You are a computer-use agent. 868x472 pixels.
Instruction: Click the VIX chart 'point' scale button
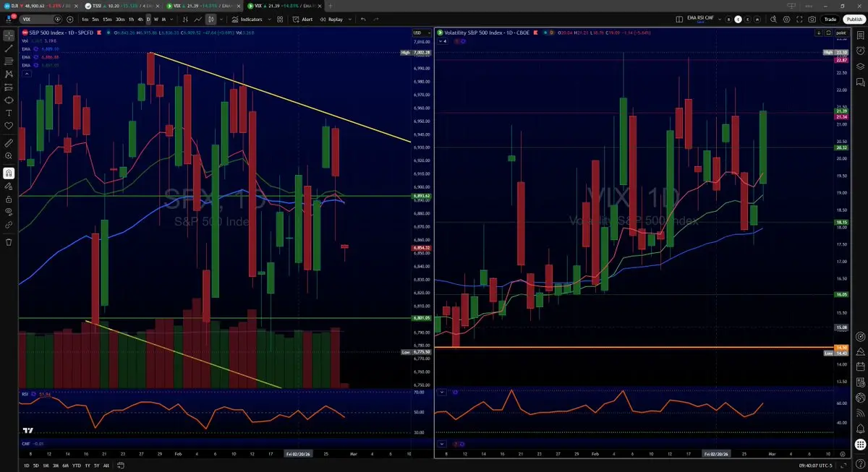841,33
